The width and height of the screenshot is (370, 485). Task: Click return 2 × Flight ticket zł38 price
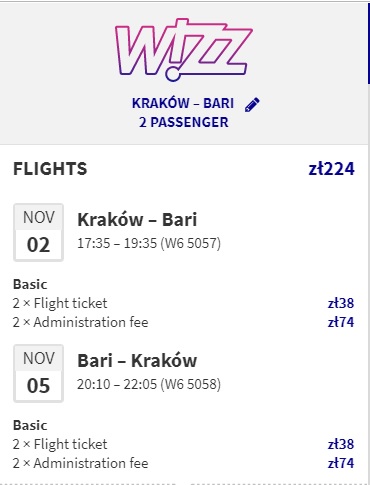pyautogui.click(x=341, y=444)
